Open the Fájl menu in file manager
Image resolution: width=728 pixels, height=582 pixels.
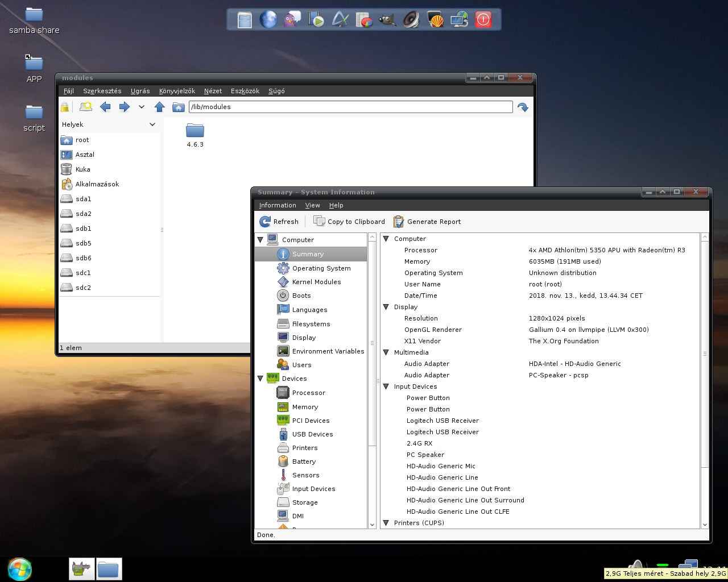tap(69, 91)
